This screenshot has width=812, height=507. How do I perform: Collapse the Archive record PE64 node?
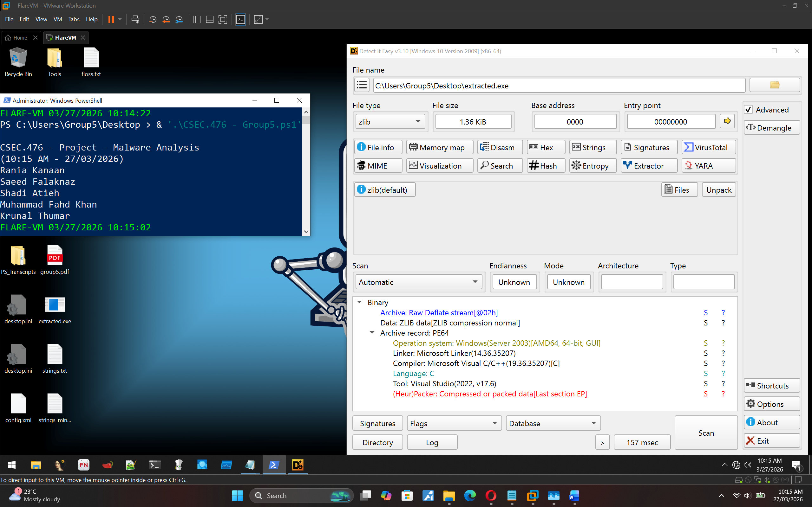tap(372, 333)
